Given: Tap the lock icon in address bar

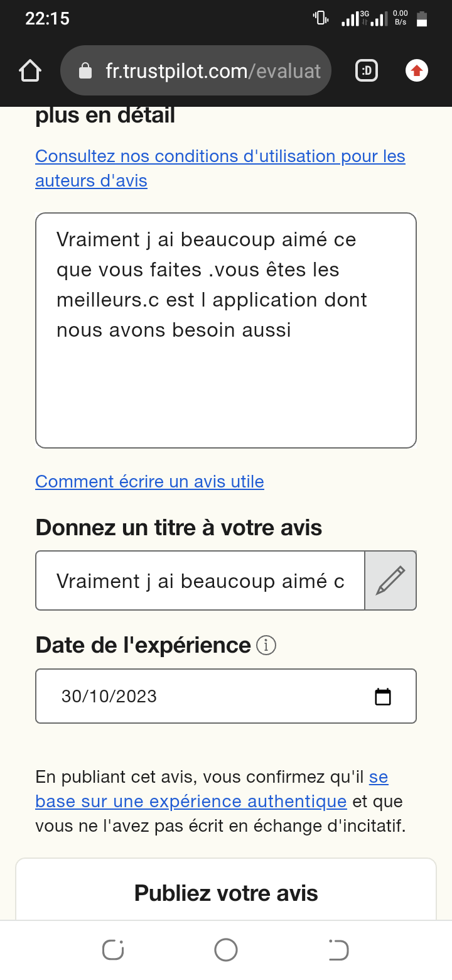Looking at the screenshot, I should pyautogui.click(x=85, y=72).
